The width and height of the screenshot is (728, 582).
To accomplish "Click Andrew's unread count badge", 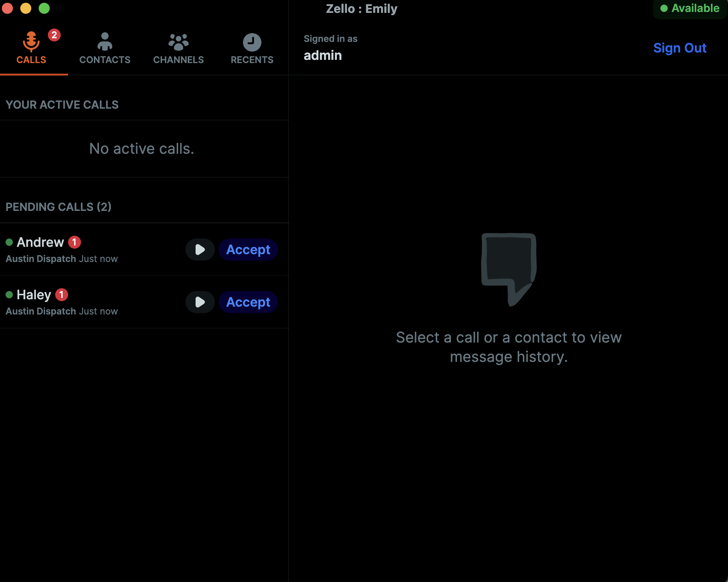I will pyautogui.click(x=75, y=242).
